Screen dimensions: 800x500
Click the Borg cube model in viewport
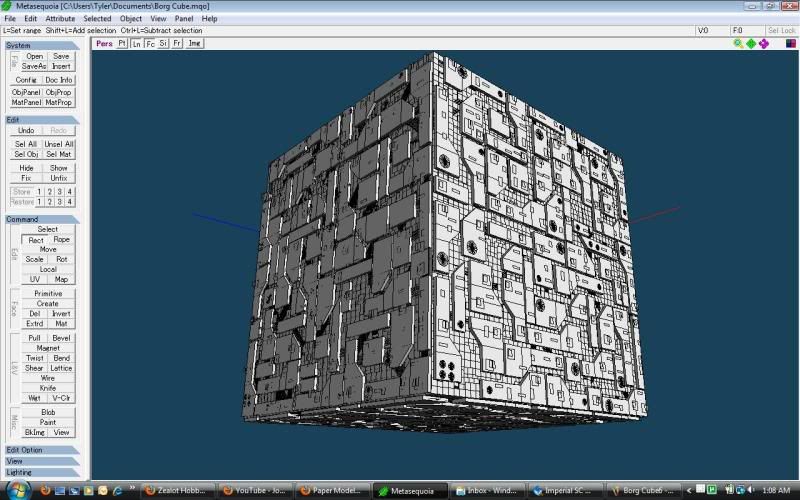point(444,245)
